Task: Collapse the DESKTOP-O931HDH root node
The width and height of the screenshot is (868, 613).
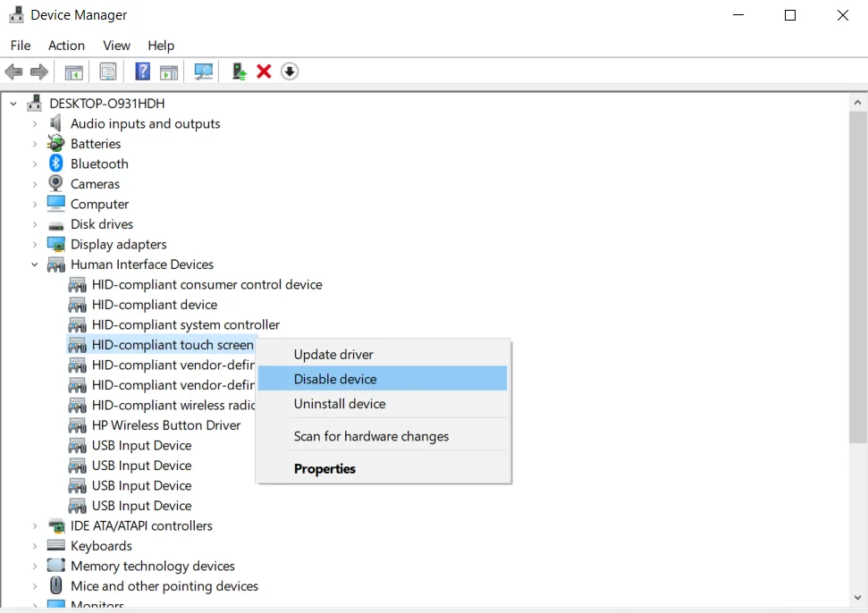Action: coord(13,104)
